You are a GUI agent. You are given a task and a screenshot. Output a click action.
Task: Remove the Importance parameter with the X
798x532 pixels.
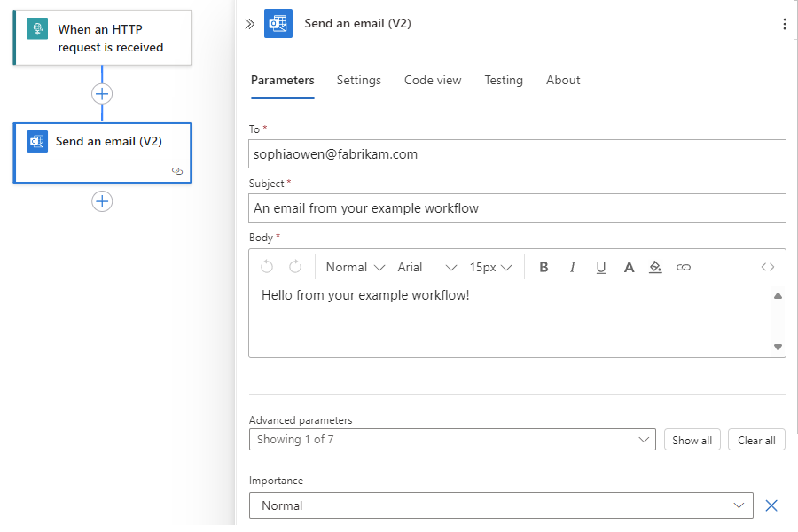click(x=772, y=505)
